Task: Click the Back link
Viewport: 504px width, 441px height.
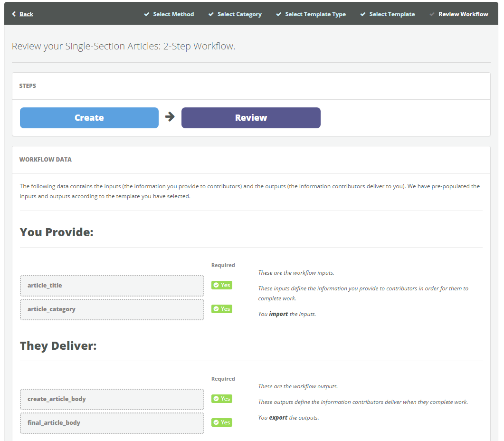Action: pos(26,14)
